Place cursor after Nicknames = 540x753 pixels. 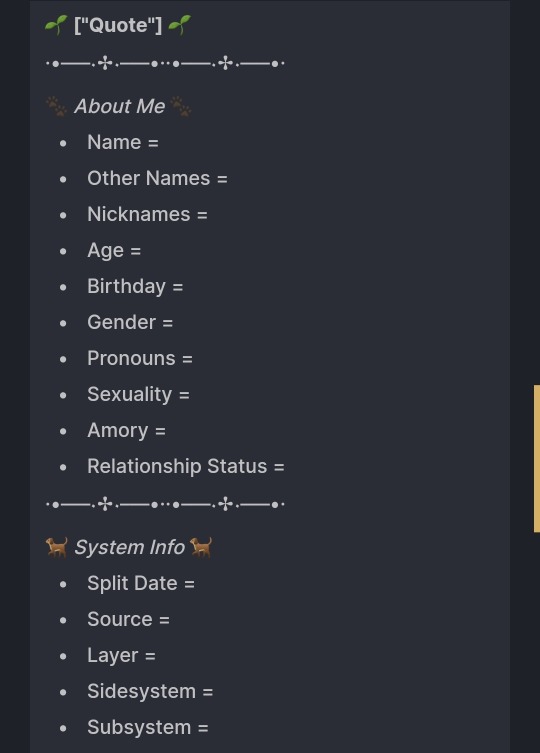[x=209, y=215]
